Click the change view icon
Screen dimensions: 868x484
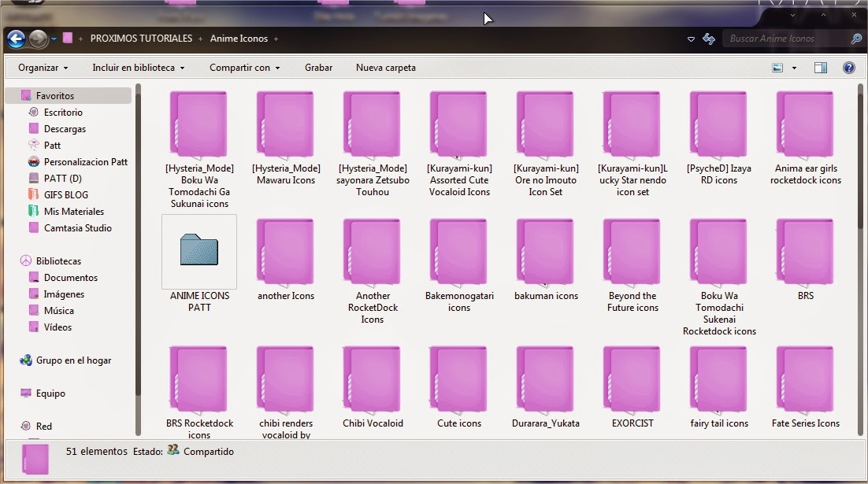tap(777, 68)
